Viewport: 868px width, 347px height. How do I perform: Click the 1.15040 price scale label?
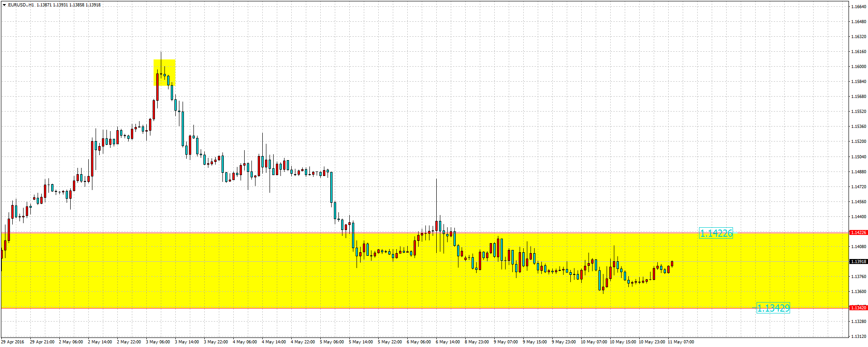point(858,157)
